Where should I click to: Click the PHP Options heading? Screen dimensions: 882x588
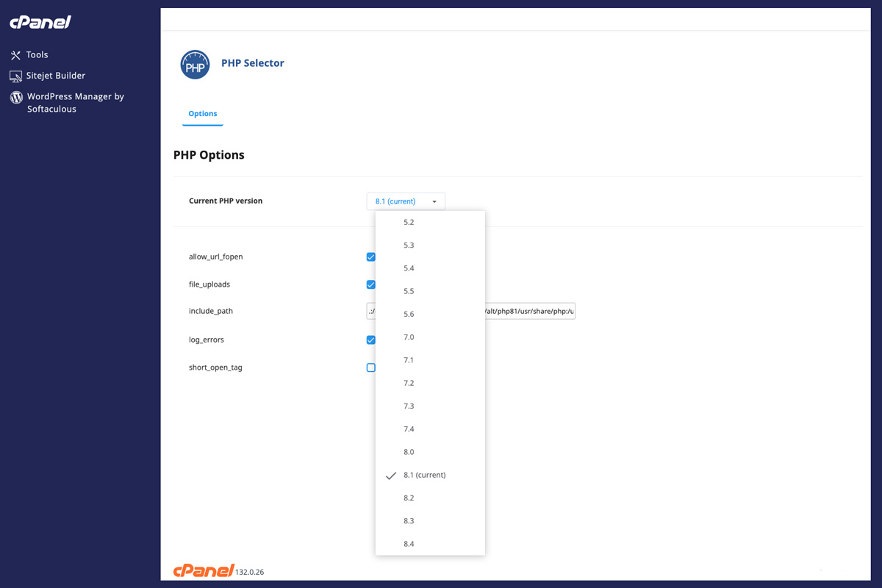click(x=209, y=155)
